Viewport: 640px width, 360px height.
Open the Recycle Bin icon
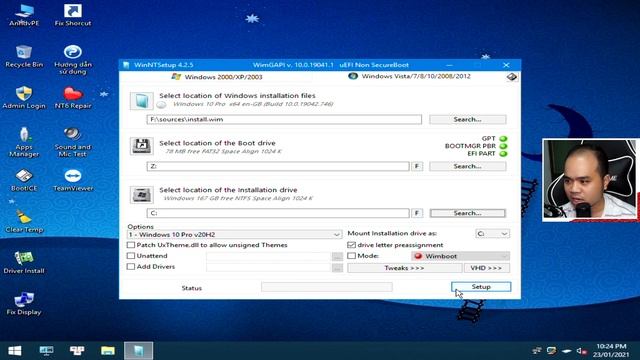pos(24,56)
